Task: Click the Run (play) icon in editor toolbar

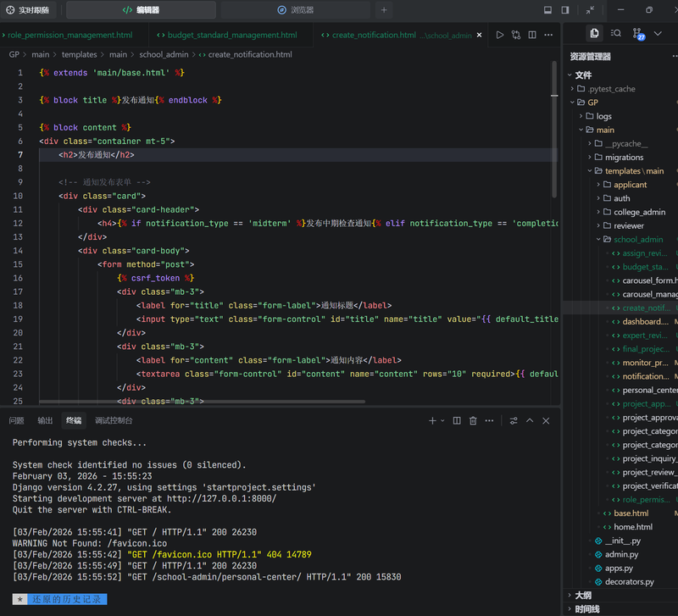Action: click(500, 35)
